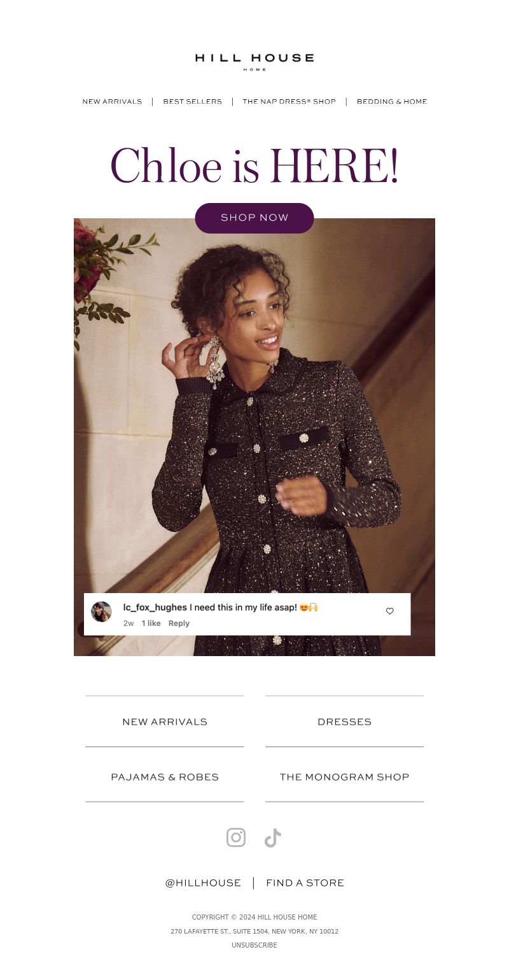Click the Chloe sparkle dress photo
Image resolution: width=509 pixels, height=980 pixels.
pos(254,414)
